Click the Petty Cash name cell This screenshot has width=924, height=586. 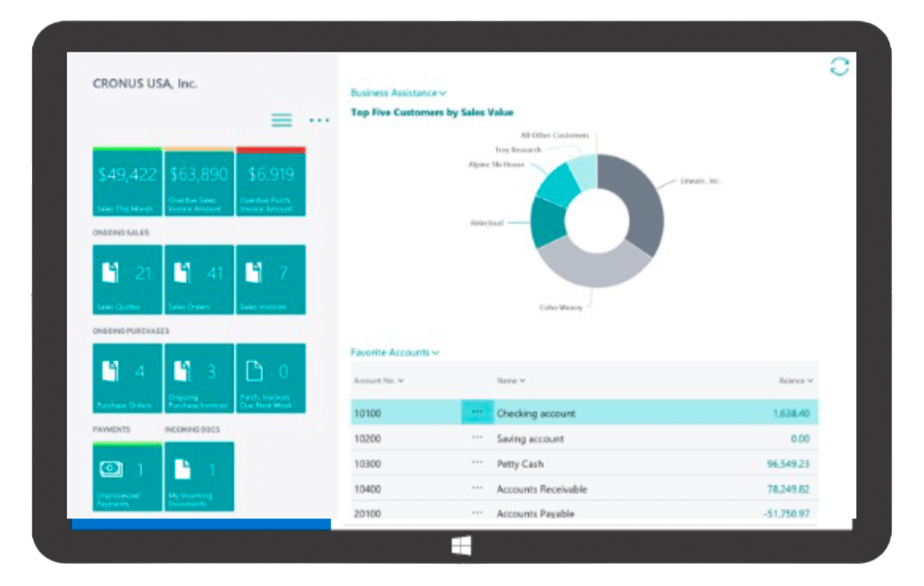click(x=520, y=464)
